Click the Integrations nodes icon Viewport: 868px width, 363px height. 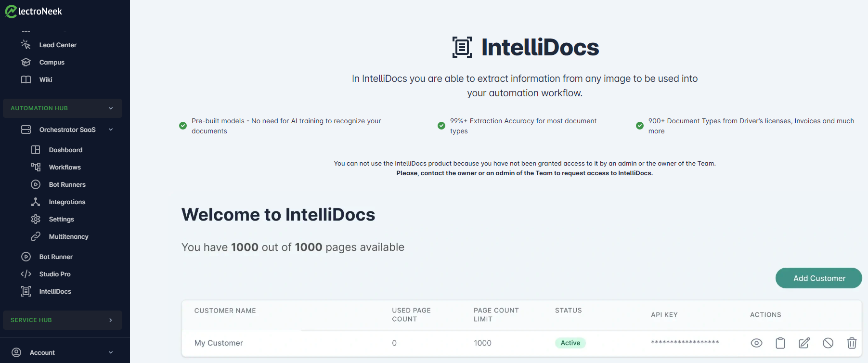pyautogui.click(x=36, y=202)
